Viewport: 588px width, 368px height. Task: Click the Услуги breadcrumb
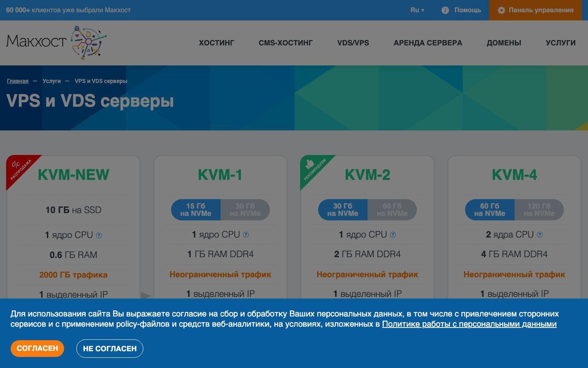(51, 81)
